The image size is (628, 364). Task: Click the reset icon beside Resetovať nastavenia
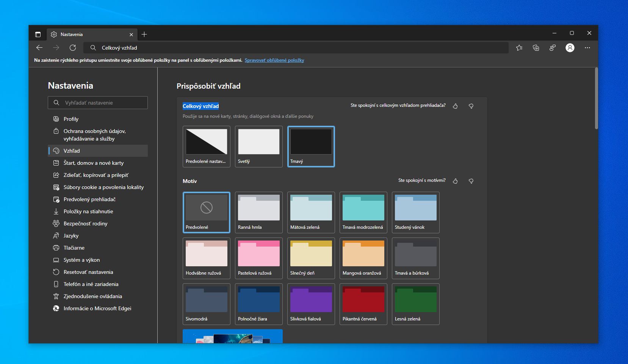tap(56, 272)
